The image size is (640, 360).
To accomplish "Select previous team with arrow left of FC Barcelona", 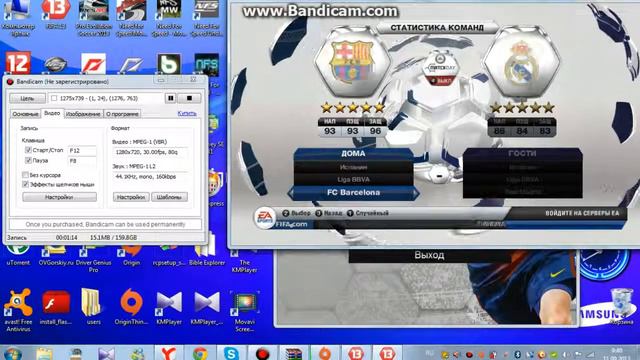I will [291, 193].
